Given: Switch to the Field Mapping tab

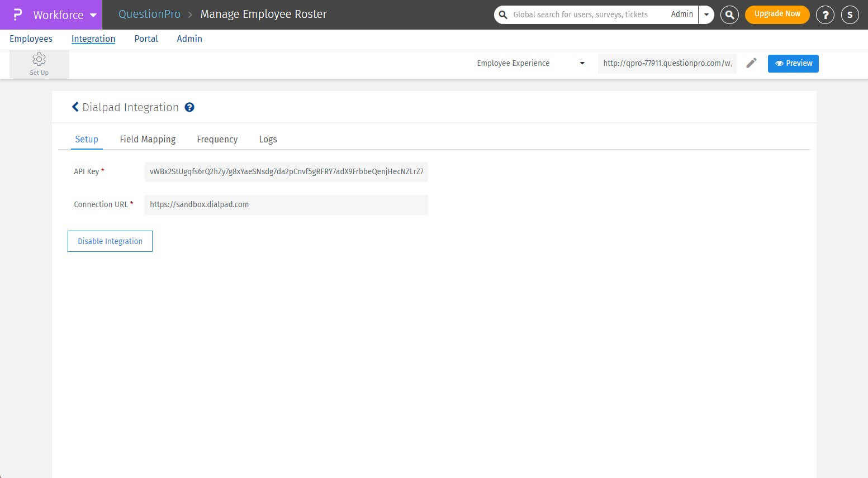Looking at the screenshot, I should pos(148,139).
